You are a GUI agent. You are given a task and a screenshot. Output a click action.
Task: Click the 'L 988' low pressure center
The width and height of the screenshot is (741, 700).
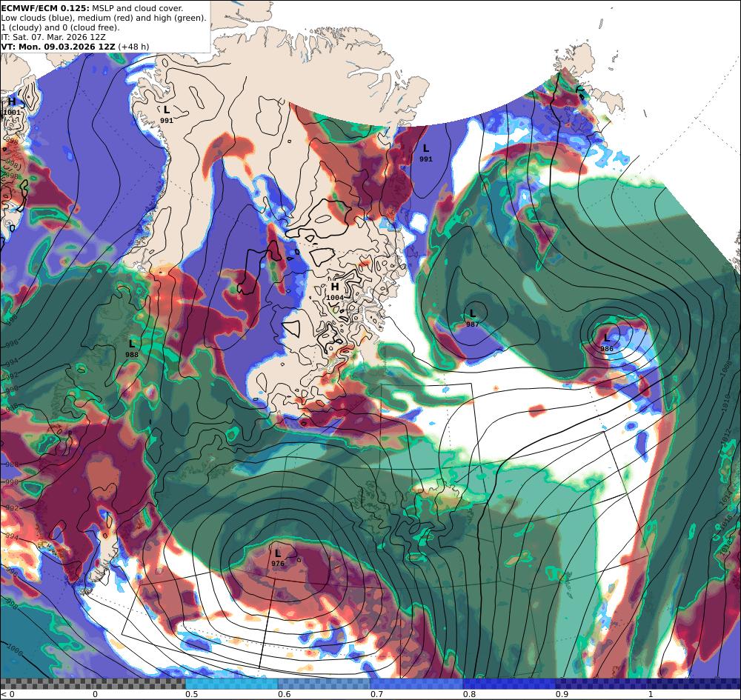click(x=132, y=349)
